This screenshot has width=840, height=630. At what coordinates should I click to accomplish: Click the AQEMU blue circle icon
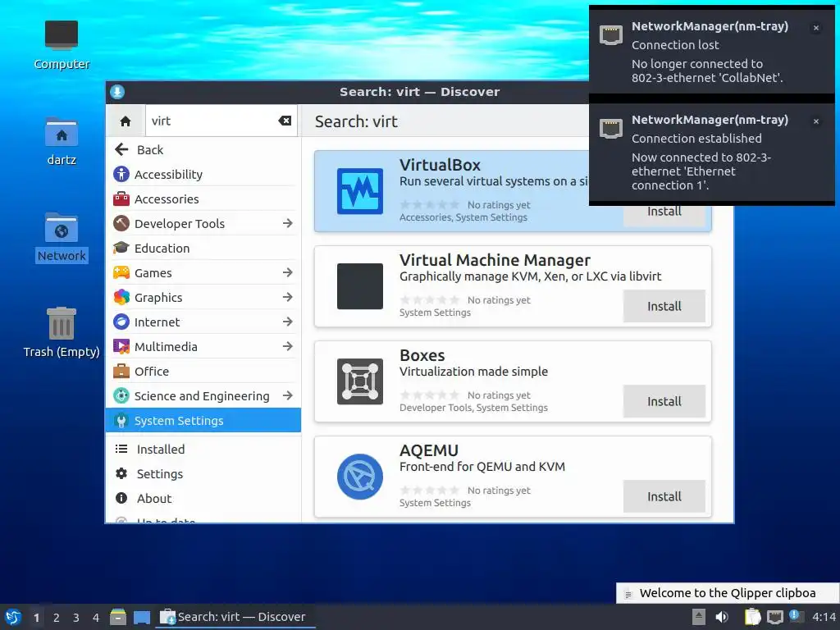click(x=360, y=477)
